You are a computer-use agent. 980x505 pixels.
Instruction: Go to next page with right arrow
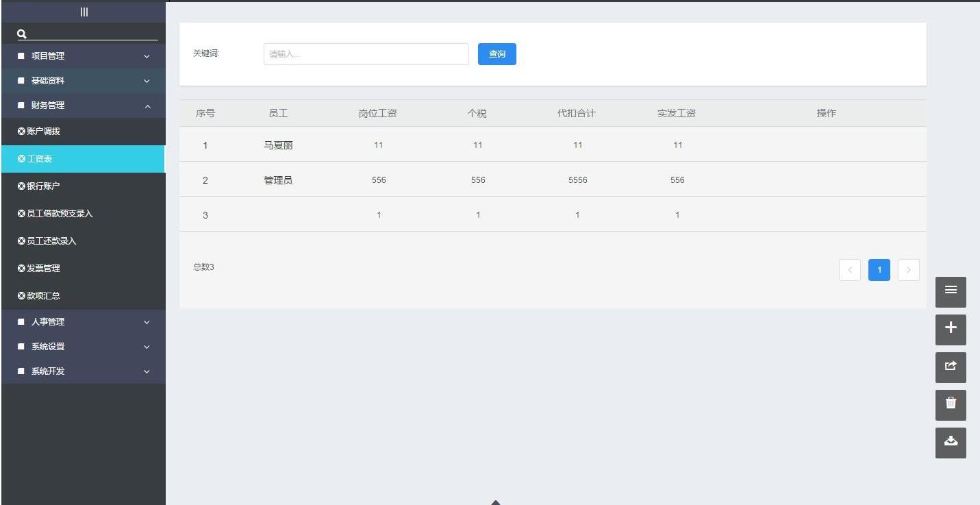tap(908, 270)
